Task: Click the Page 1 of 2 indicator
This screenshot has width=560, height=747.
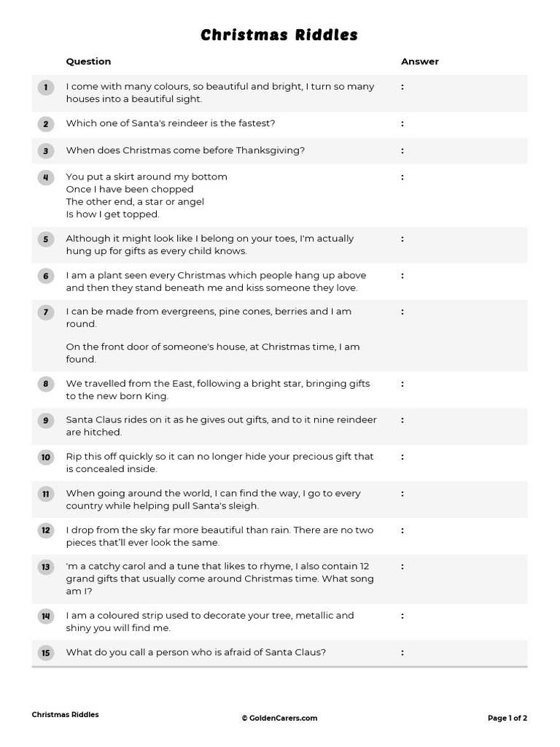Action: tap(507, 718)
